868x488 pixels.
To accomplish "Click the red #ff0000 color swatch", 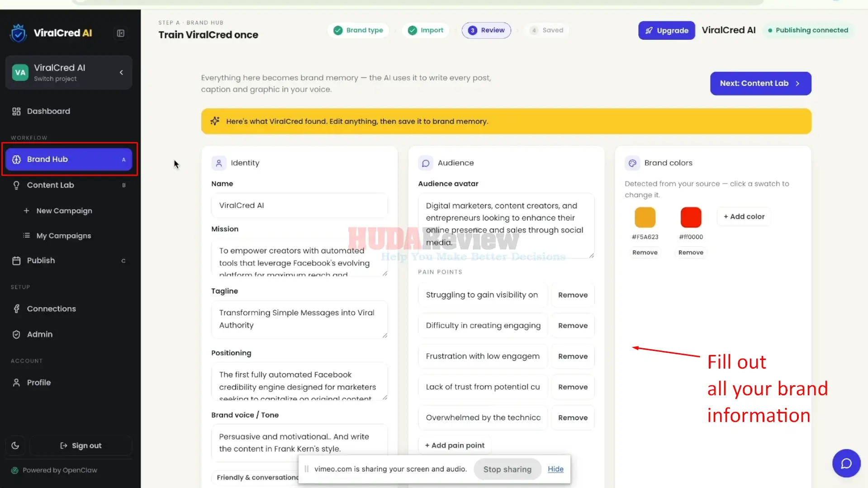I will pyautogui.click(x=691, y=217).
